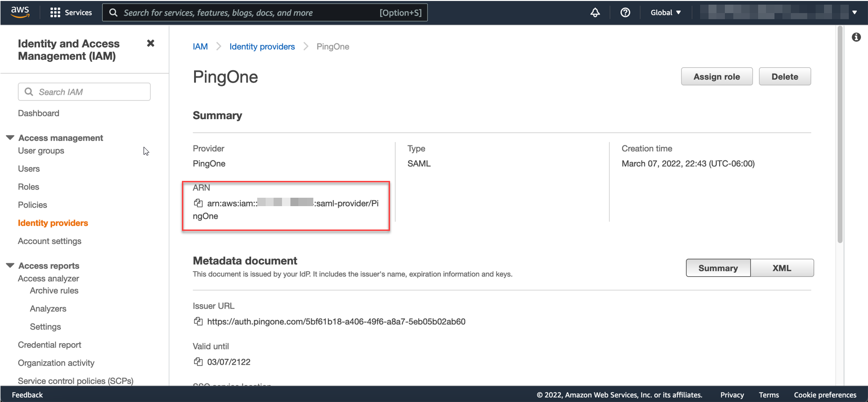This screenshot has width=868, height=402.
Task: Open the Services grid menu
Action: [71, 13]
